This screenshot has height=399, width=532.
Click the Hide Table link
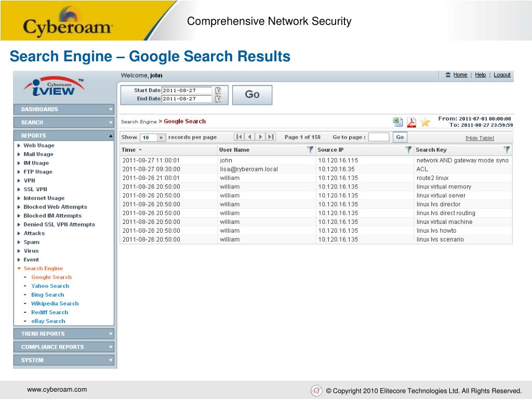(480, 138)
